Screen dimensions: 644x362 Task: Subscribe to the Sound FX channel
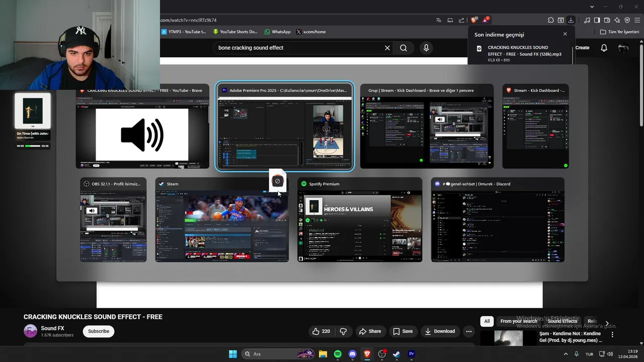pos(99,331)
